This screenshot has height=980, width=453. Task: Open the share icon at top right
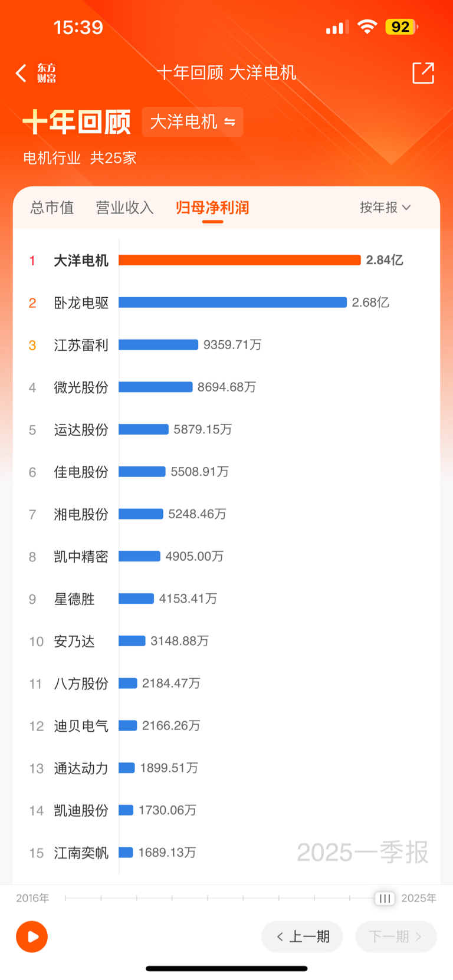423,73
